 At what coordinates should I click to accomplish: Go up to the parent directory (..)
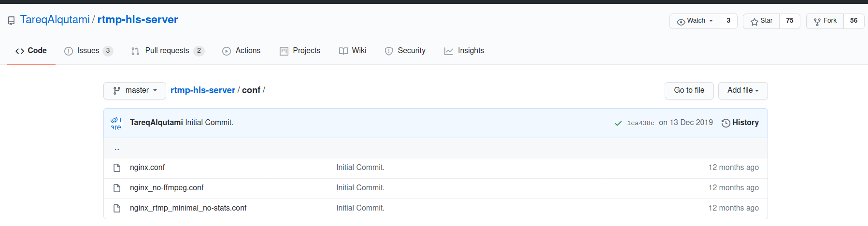coord(117,148)
